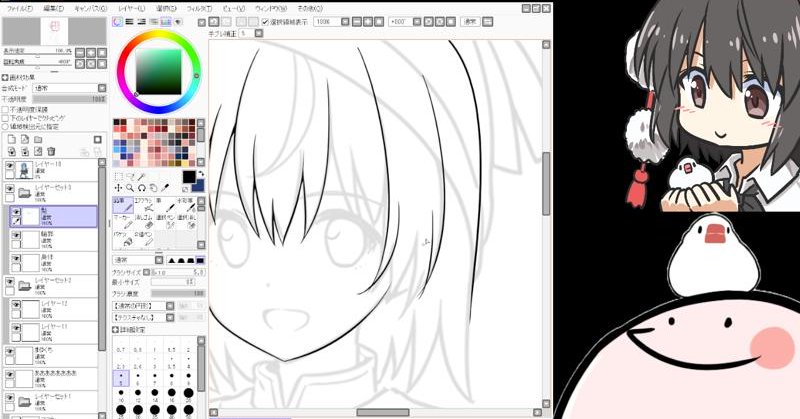This screenshot has height=419, width=800.
Task: Hide the レイヤーセット2 folder
Action: 10,281
